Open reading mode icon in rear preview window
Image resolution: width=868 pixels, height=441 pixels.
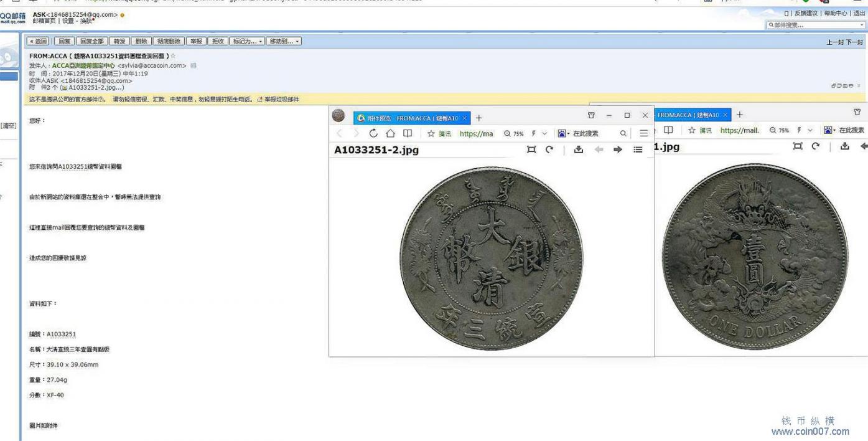click(668, 130)
